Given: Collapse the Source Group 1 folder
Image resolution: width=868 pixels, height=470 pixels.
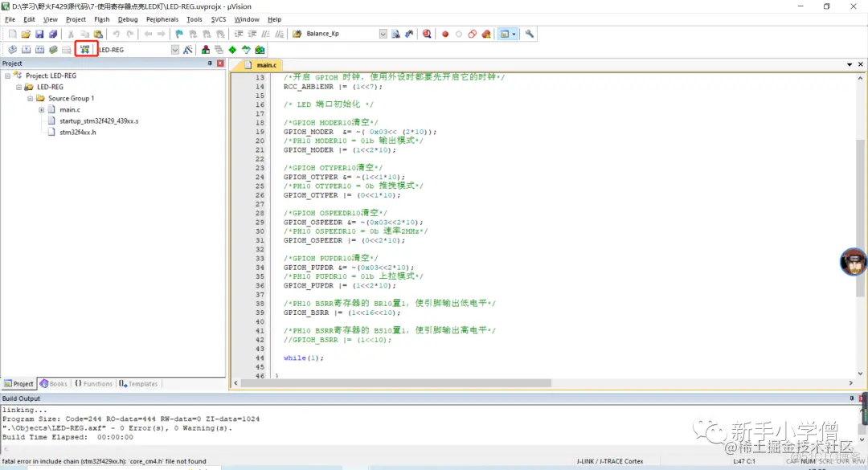Looking at the screenshot, I should pyautogui.click(x=31, y=99).
